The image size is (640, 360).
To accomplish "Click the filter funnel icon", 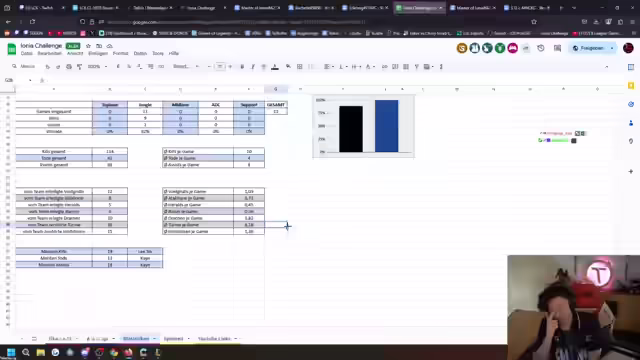I will (417, 67).
